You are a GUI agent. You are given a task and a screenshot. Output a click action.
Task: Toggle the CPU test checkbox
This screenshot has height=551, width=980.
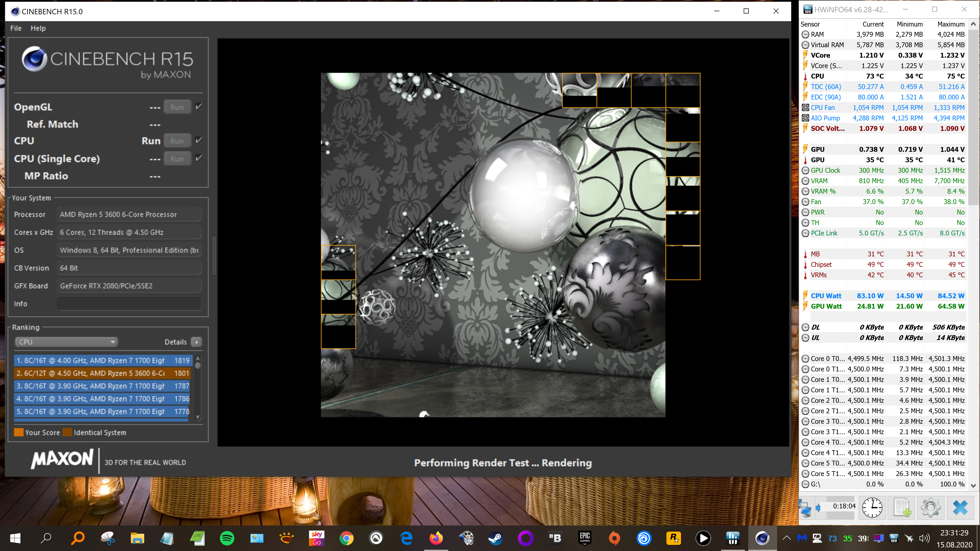point(198,140)
